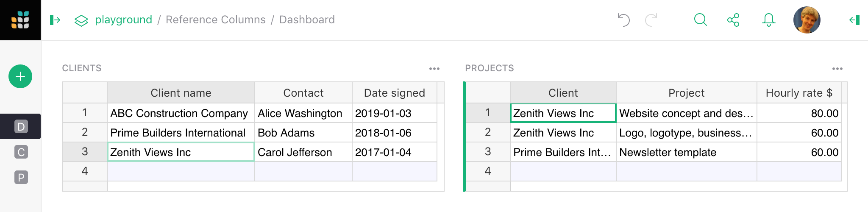Screen dimensions: 868x212
Task: Switch to the Projects page P
Action: pyautogui.click(x=21, y=177)
